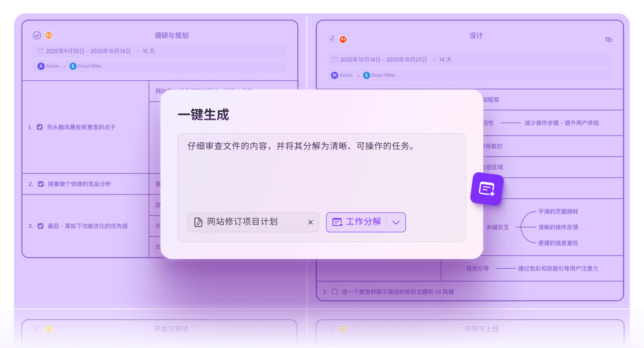Remove attached file 网站修订项目计划
This screenshot has width=644, height=348.
point(310,222)
